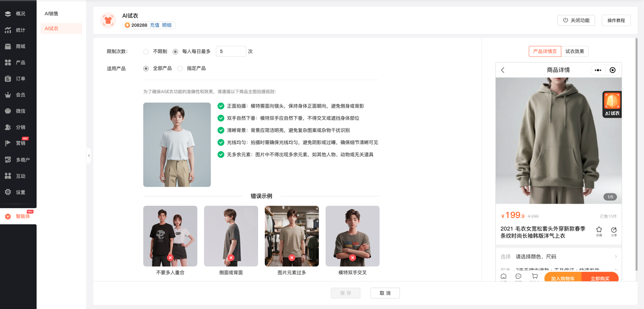This screenshot has height=309, width=644.
Task: Select the 不限制 radio option
Action: (x=146, y=52)
